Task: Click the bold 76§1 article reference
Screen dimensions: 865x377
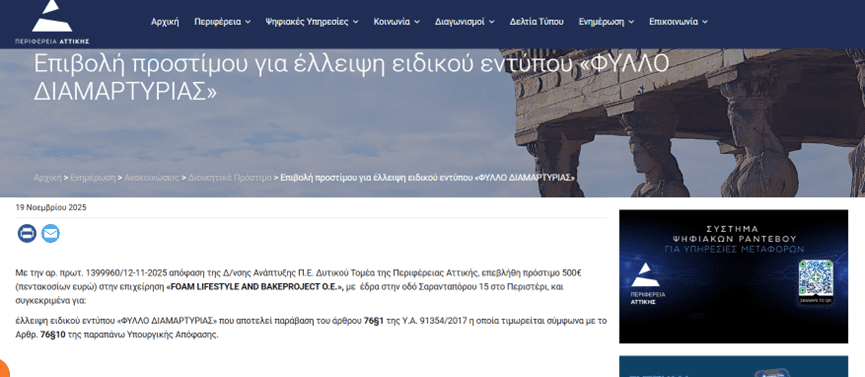Action: tap(373, 321)
